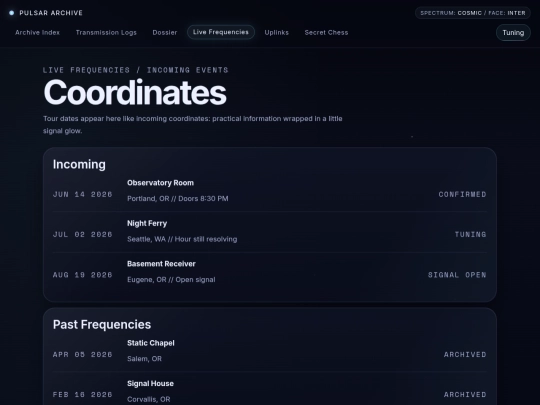Click the Coordinates page heading
Image resolution: width=540 pixels, height=405 pixels.
(x=135, y=92)
